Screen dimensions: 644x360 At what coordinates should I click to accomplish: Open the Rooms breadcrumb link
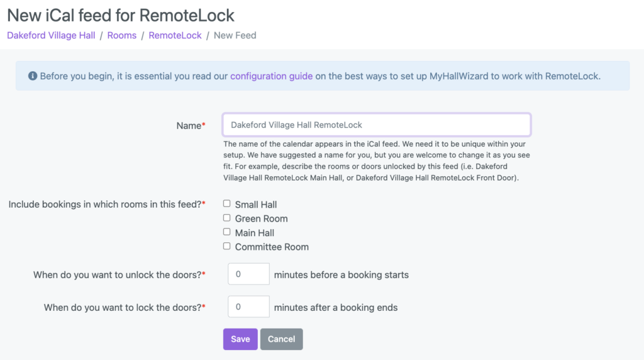121,35
